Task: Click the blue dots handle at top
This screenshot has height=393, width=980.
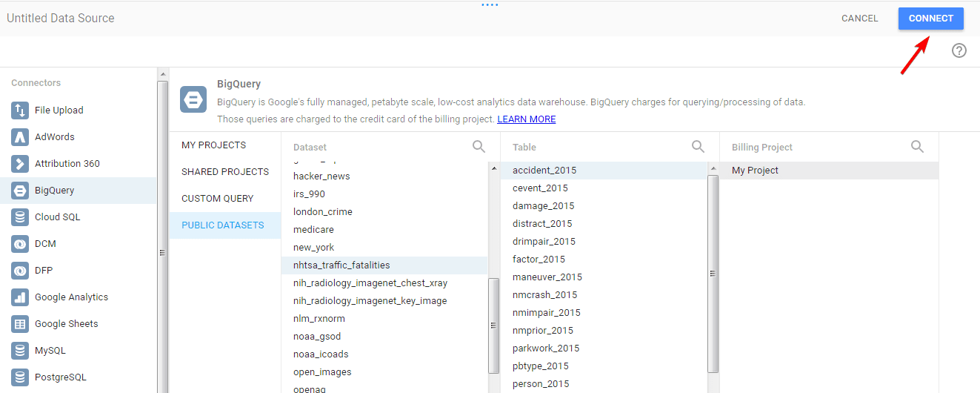Action: [490, 5]
